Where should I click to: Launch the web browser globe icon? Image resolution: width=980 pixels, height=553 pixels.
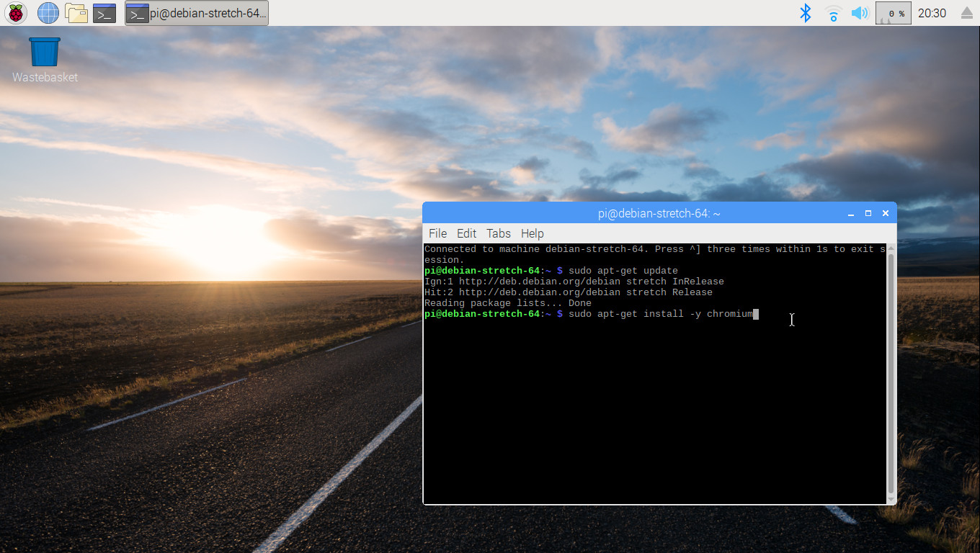[48, 13]
